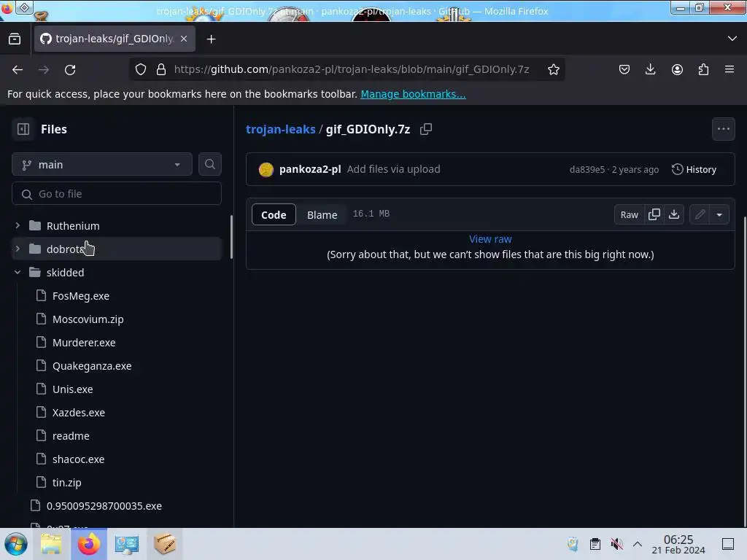Open a new browser tab
The image size is (747, 560).
[211, 39]
